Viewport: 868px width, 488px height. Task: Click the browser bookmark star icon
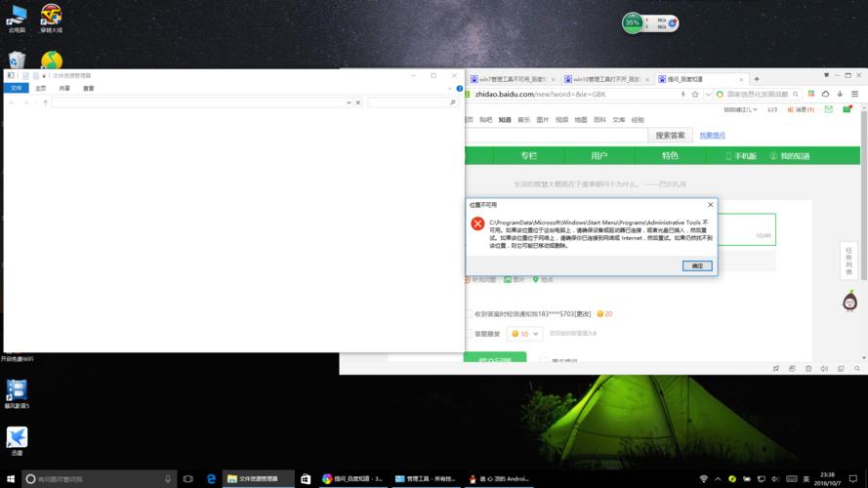[x=695, y=95]
